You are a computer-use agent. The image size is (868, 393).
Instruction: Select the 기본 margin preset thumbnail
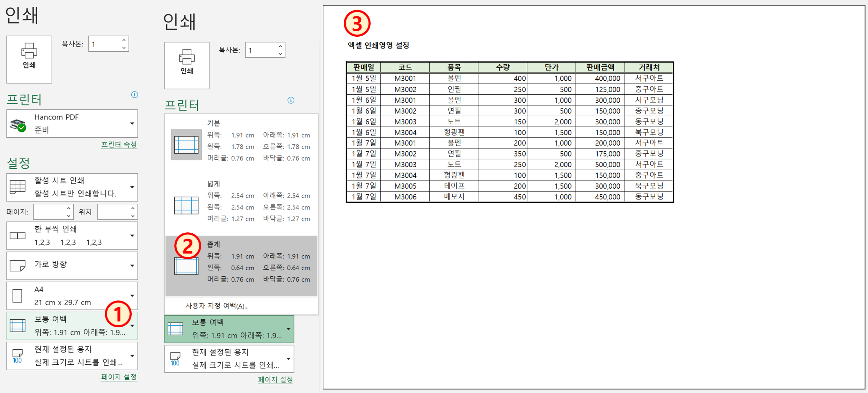point(186,145)
